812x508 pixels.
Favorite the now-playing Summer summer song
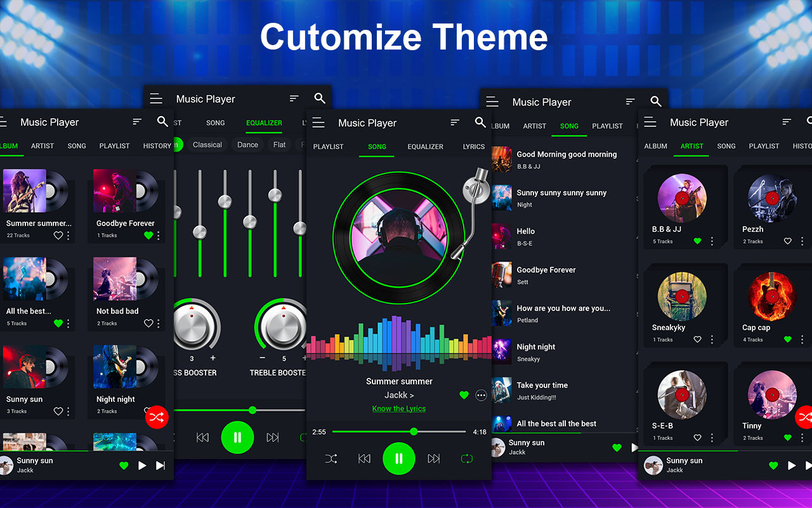click(464, 395)
